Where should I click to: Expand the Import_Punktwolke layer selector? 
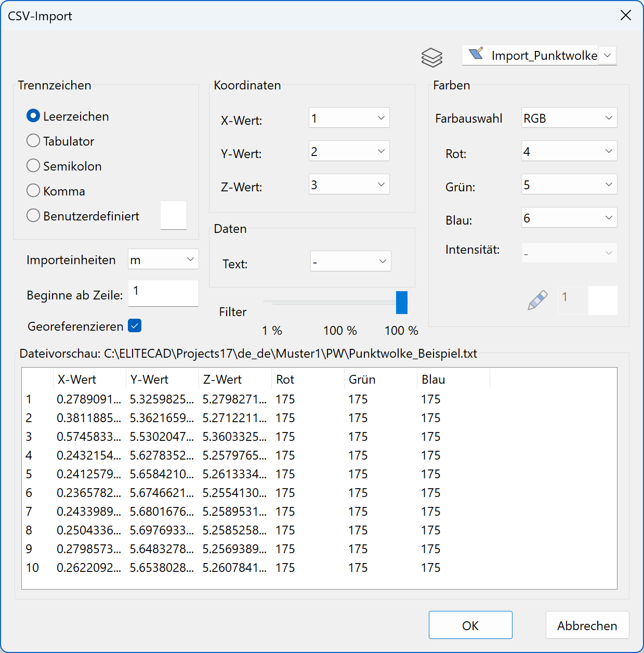click(607, 55)
